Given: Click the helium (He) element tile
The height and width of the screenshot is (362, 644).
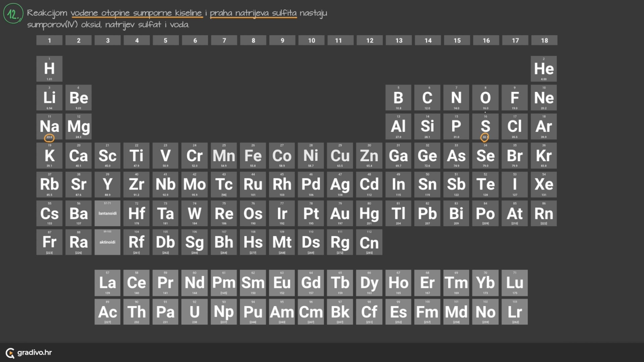Looking at the screenshot, I should (544, 69).
